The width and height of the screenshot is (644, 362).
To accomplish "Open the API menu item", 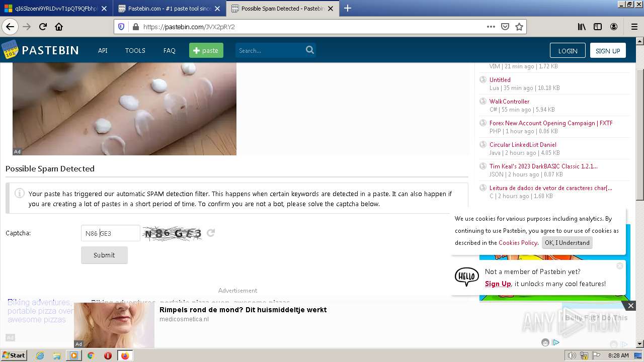I will (x=103, y=50).
